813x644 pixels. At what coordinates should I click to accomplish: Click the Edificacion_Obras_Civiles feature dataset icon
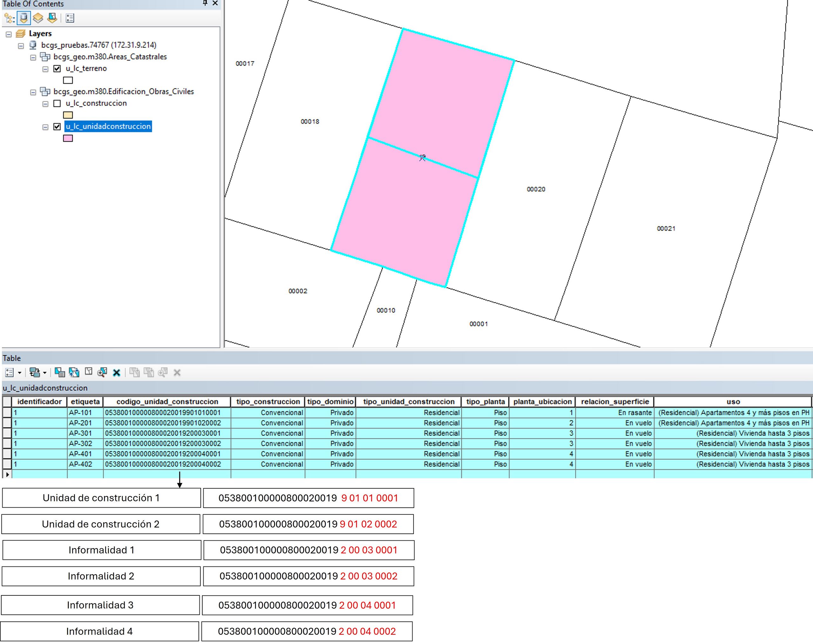(x=45, y=92)
